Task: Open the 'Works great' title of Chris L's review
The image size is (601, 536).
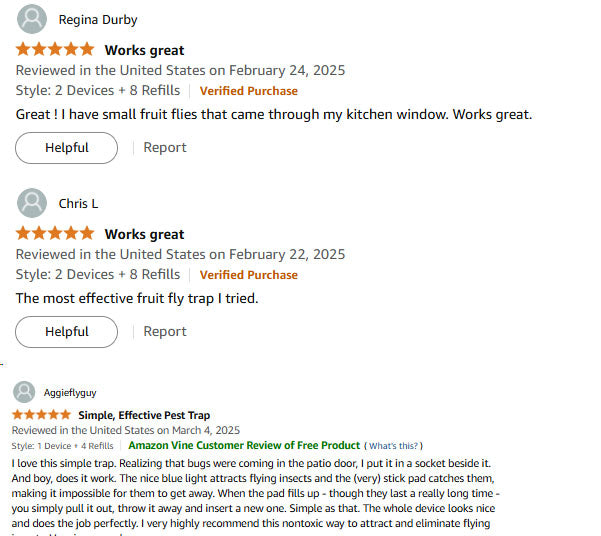Action: 144,234
